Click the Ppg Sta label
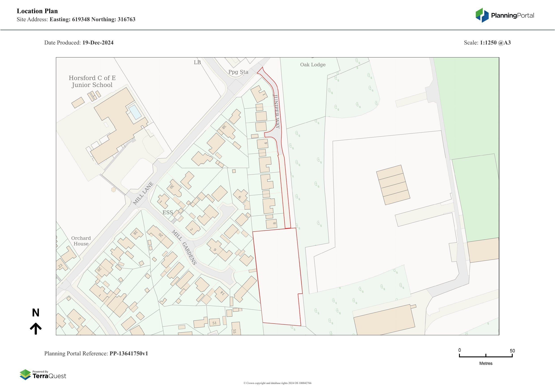The height and width of the screenshot is (392, 555). point(238,72)
